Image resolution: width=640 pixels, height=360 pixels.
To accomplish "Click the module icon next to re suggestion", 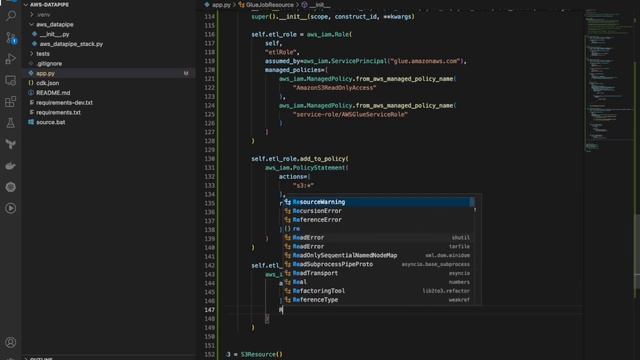I will point(288,229).
